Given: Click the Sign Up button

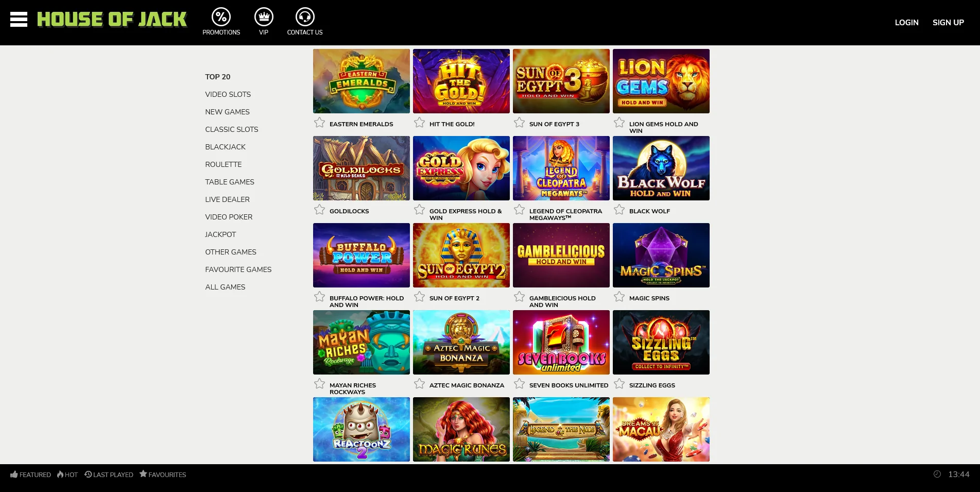Looking at the screenshot, I should 948,23.
